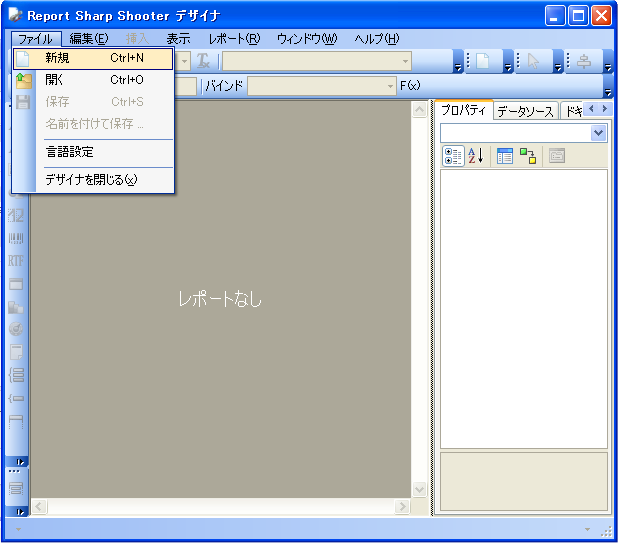Switch to the partially visible ドキ tab
The width and height of the screenshot is (618, 543).
(x=573, y=111)
